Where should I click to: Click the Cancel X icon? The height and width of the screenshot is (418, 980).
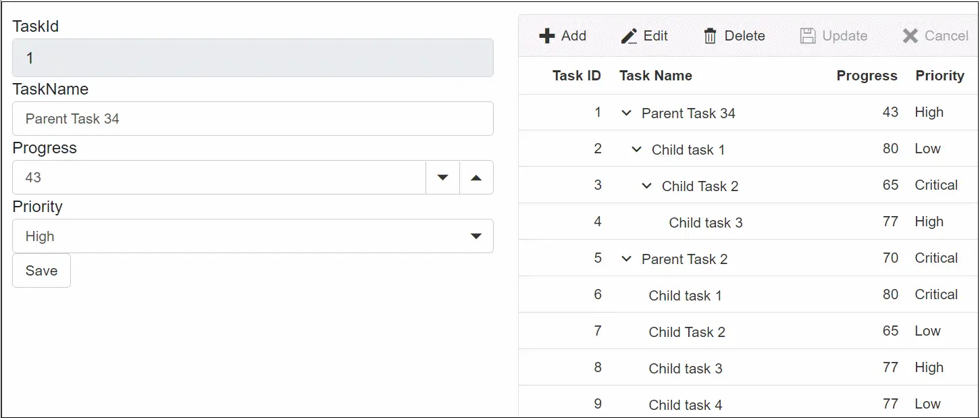click(x=910, y=36)
